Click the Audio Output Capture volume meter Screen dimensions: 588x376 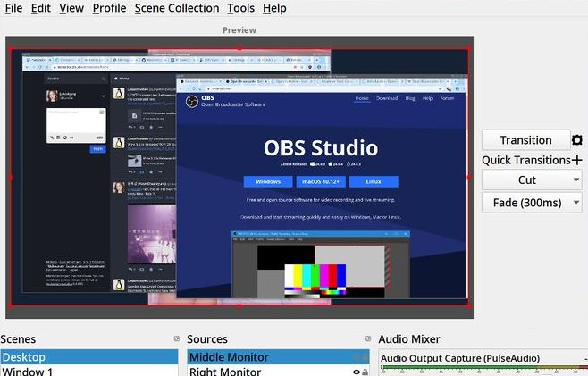click(483, 368)
